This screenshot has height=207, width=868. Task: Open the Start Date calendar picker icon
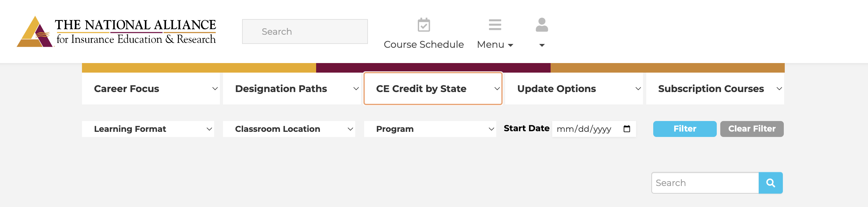[627, 129]
